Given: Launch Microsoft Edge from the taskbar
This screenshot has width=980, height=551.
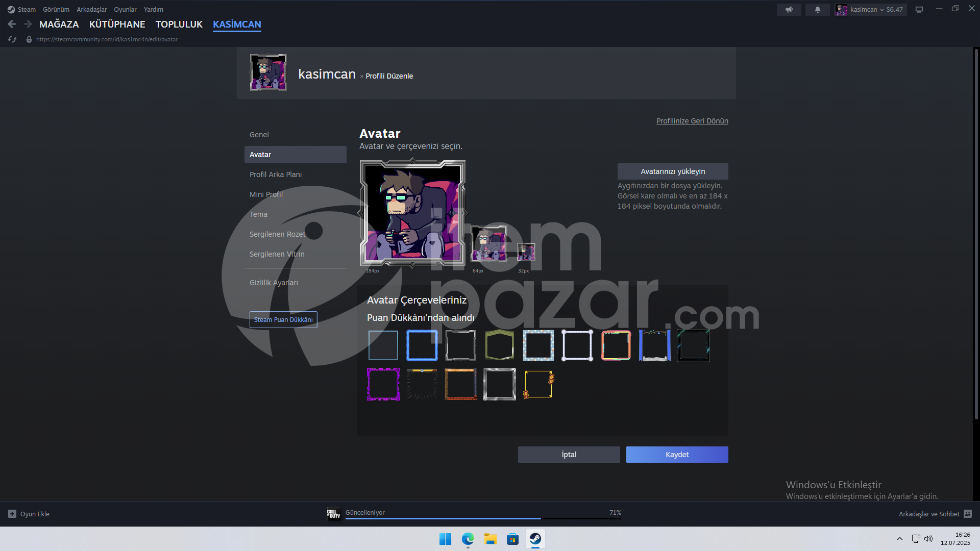Looking at the screenshot, I should click(468, 539).
